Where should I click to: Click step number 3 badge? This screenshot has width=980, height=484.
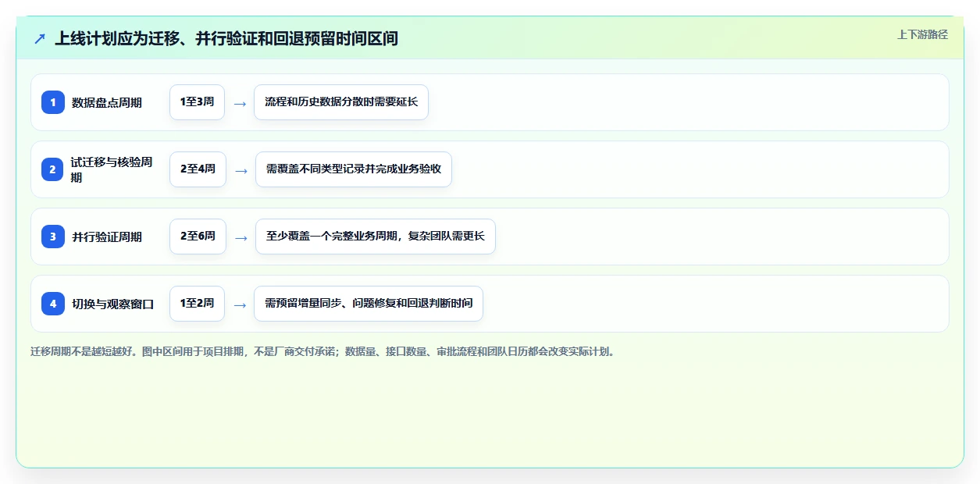click(53, 237)
